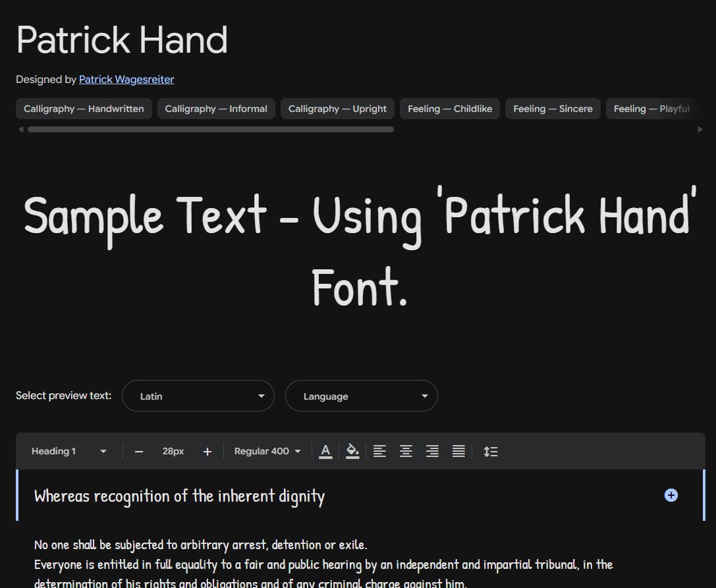Click paragraph 'No one shall be subjected'
The height and width of the screenshot is (588, 716).
(x=200, y=545)
